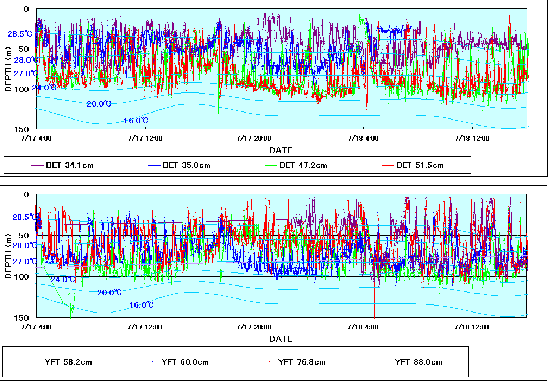The width and height of the screenshot is (548, 386).
Task: Select the red line swatch beside BET 51.5cm
Action: (x=388, y=165)
